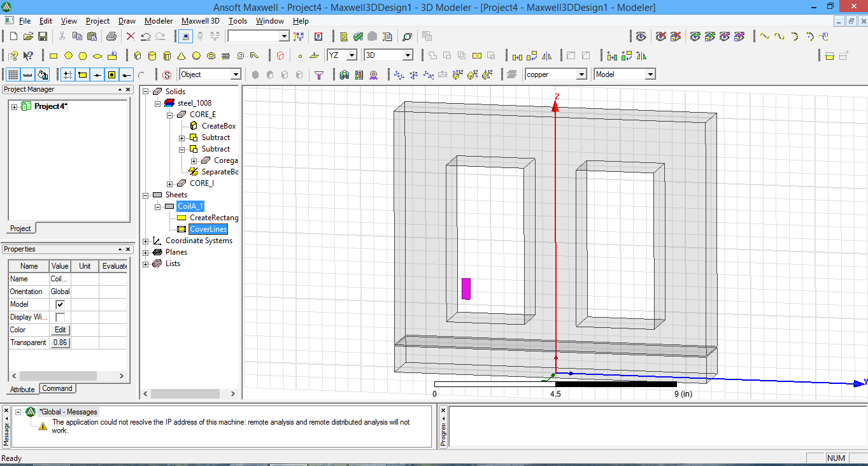The height and width of the screenshot is (466, 868).
Task: Enable the Display Wireframe checkbox
Action: [x=60, y=317]
